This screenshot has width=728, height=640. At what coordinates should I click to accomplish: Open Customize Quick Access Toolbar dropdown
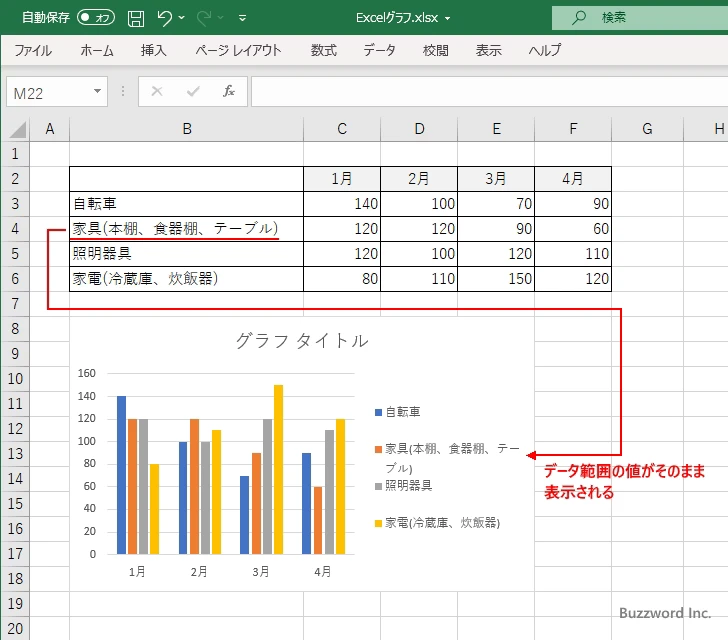pyautogui.click(x=242, y=18)
